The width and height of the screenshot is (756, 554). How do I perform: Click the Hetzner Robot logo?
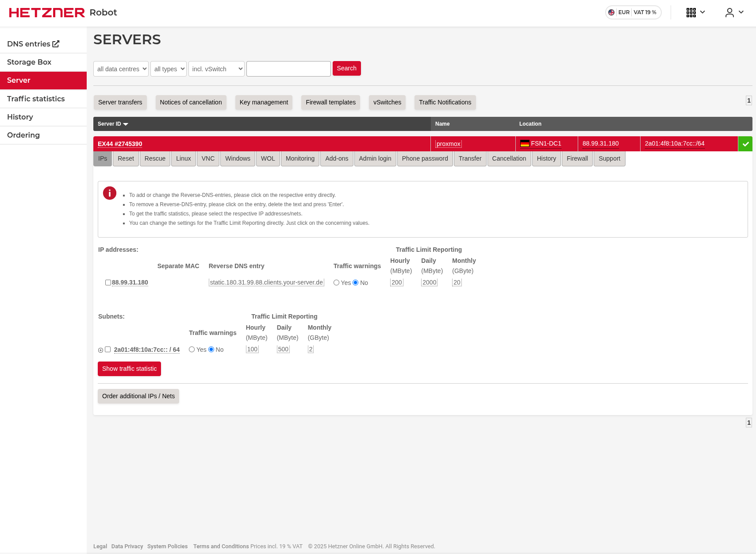click(x=63, y=12)
